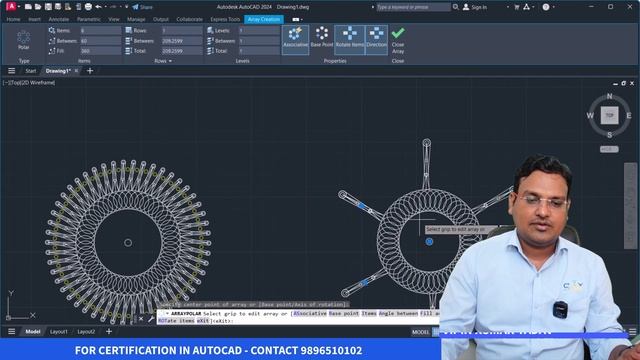
Task: Switch to the Start file tab
Action: click(x=31, y=71)
